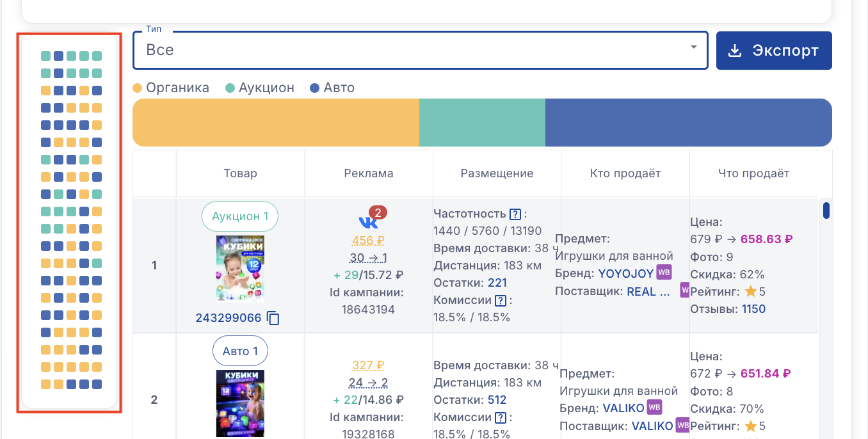
Task: Toggle the Аукцион legend item
Action: 260,88
